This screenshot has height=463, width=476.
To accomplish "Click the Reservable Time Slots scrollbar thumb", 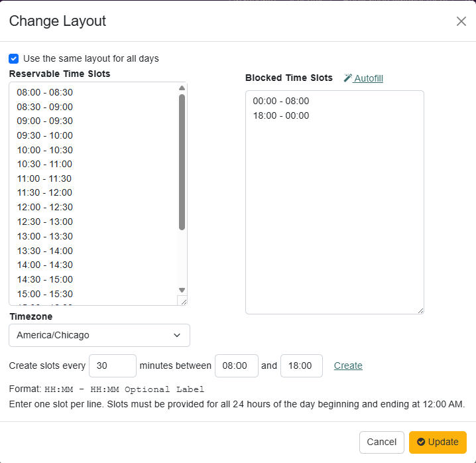I will (x=182, y=163).
